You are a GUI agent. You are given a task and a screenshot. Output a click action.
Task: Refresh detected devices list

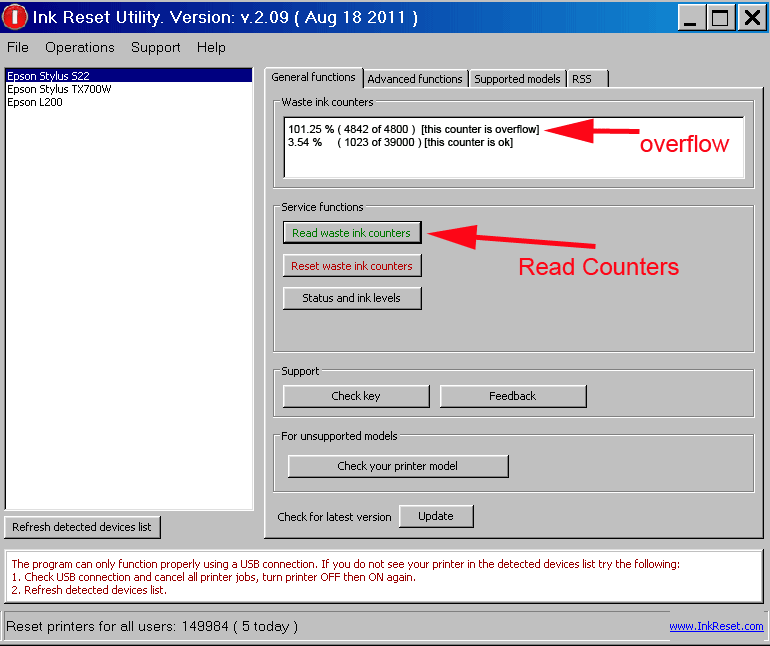click(82, 527)
